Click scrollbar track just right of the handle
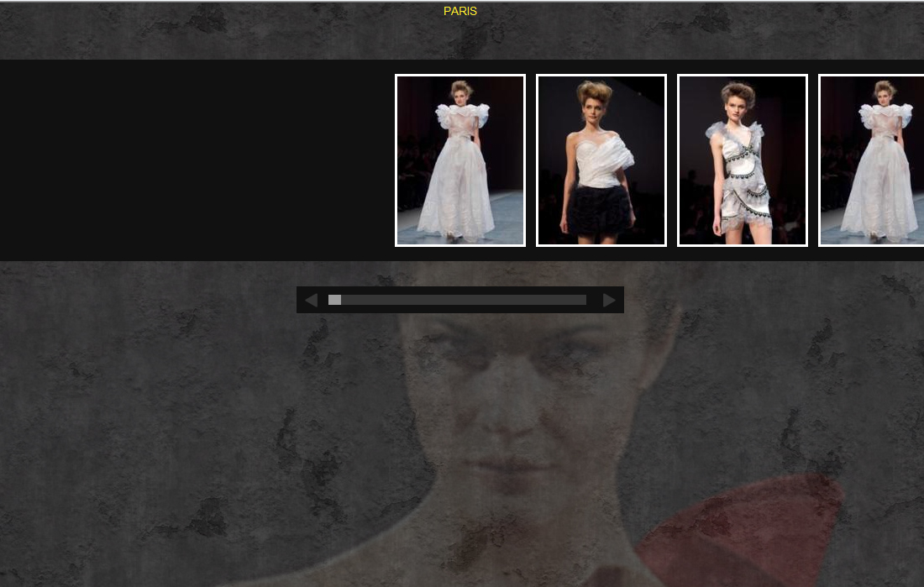 click(353, 300)
